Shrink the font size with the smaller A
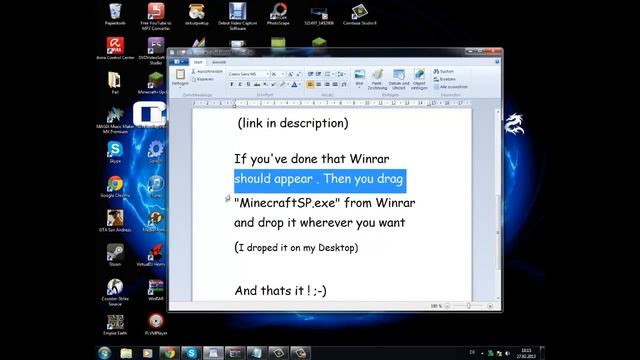 point(298,74)
